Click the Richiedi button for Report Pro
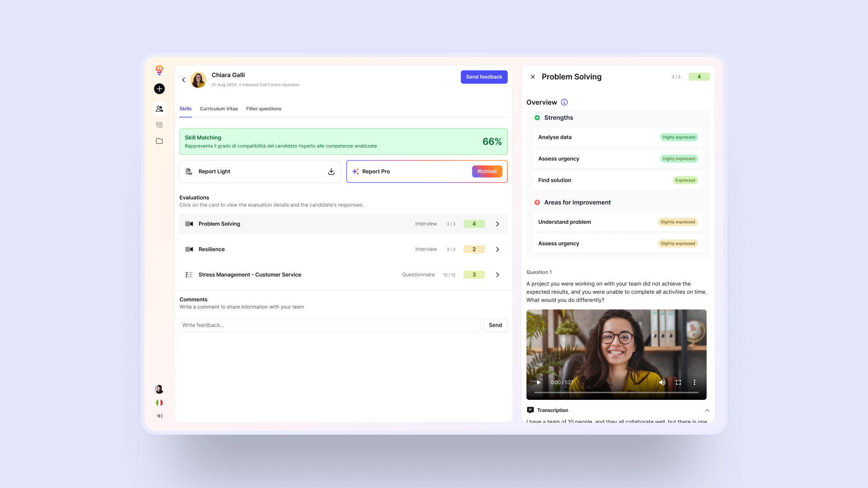 click(487, 172)
